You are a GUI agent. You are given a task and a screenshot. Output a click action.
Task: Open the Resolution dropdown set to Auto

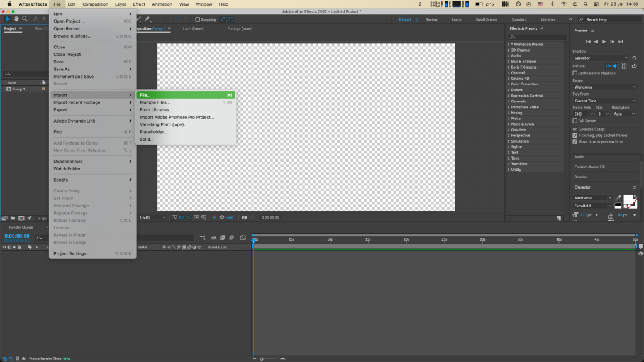click(623, 114)
